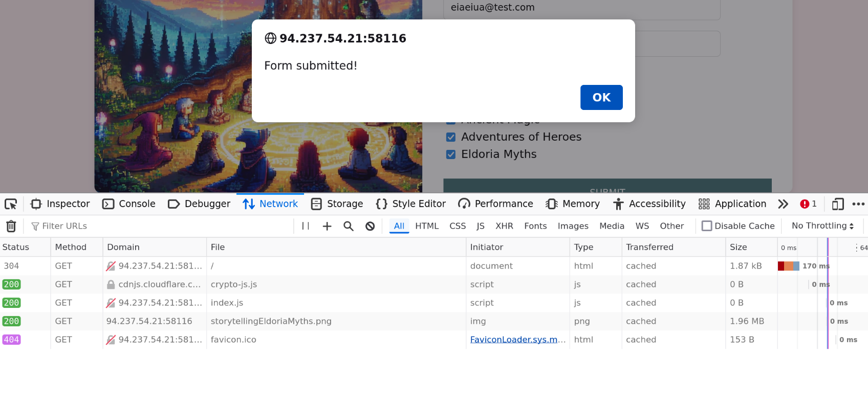The width and height of the screenshot is (868, 401).
Task: Filter requests by XHR
Action: (504, 226)
